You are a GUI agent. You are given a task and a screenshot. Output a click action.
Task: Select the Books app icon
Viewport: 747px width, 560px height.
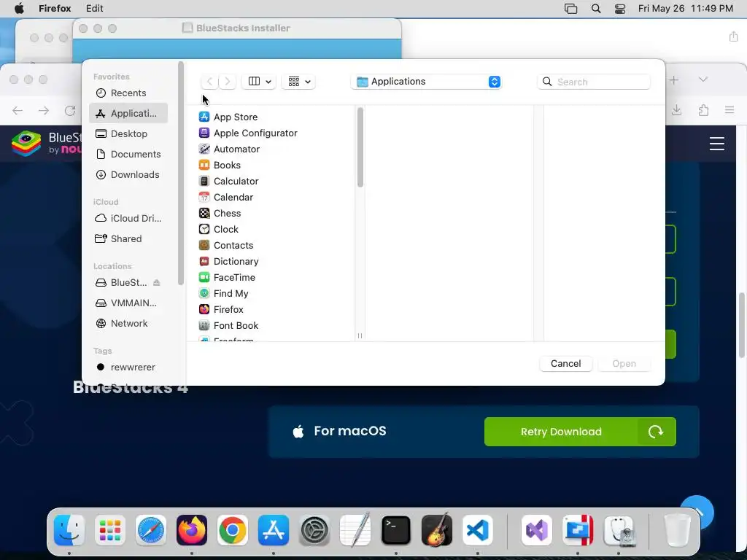coord(204,165)
